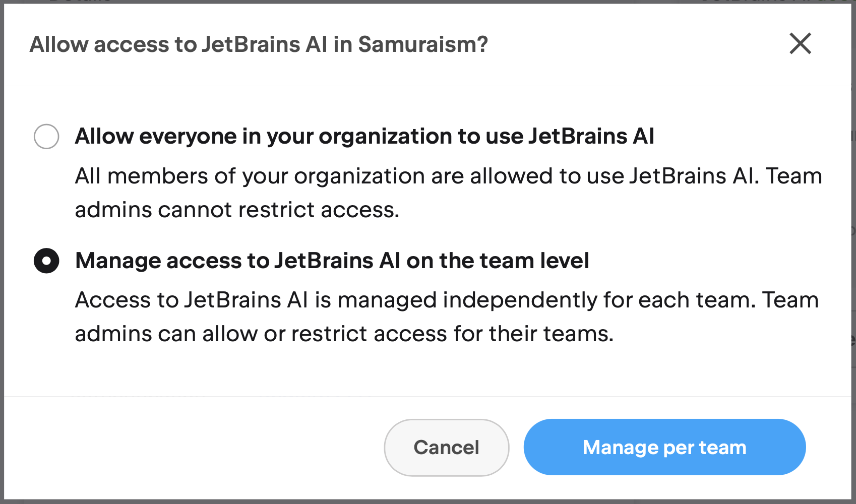Click the Cancel button
The width and height of the screenshot is (856, 504).
[446, 448]
